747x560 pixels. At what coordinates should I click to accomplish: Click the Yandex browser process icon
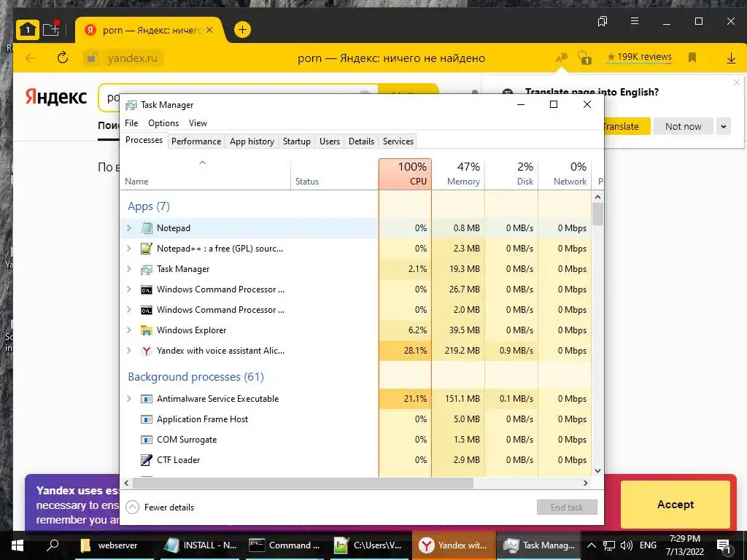tap(146, 351)
